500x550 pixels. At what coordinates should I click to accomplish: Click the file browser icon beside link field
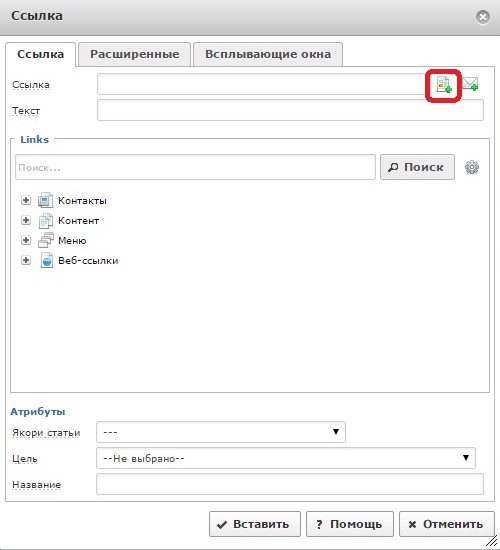(444, 85)
